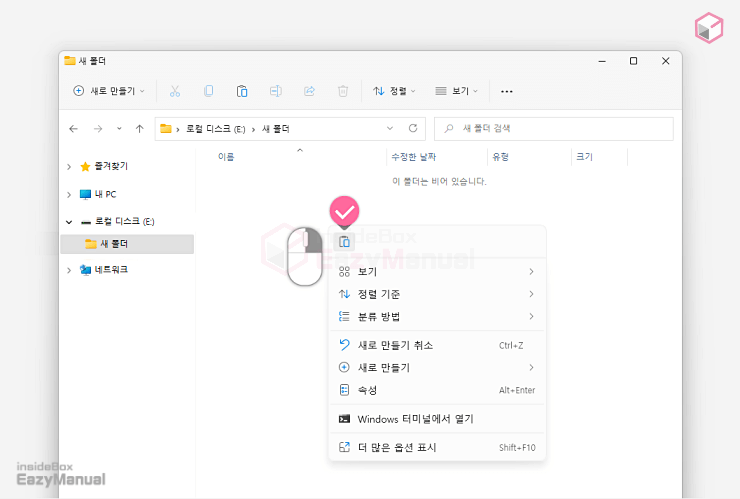The image size is (740, 499).
Task: Sort by 수정한 날짜 column header
Action: click(414, 157)
